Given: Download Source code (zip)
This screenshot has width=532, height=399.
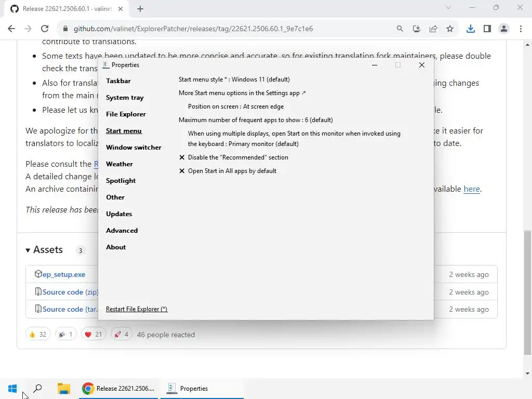Looking at the screenshot, I should (70, 292).
